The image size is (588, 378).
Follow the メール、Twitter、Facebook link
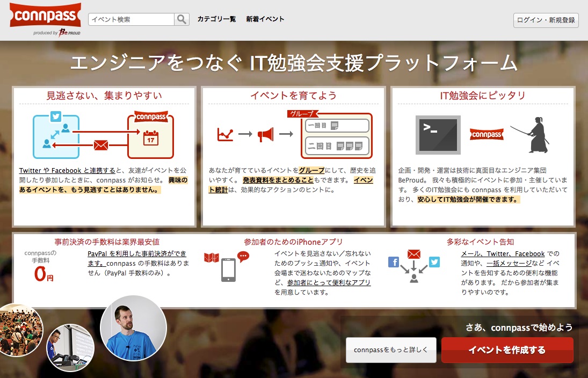pyautogui.click(x=503, y=254)
